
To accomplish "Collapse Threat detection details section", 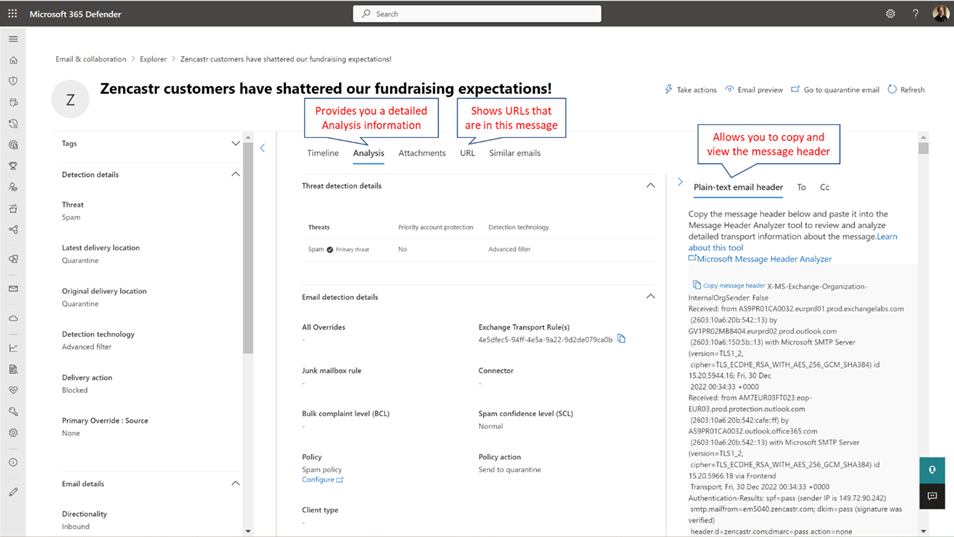I will [x=650, y=185].
